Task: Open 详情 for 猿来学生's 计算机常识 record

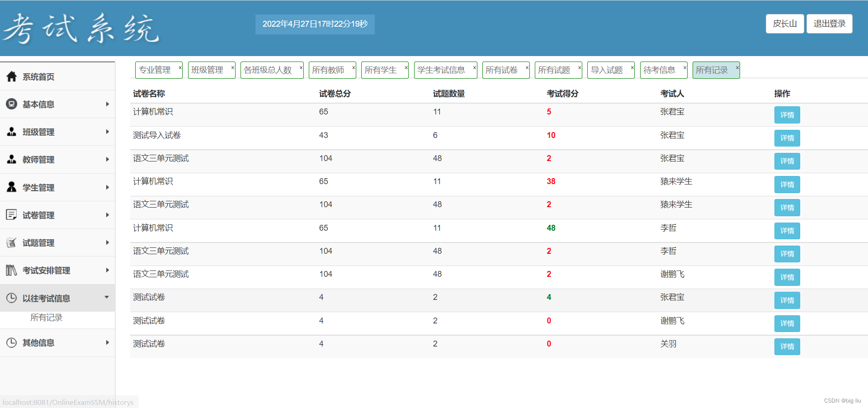Action: (x=787, y=185)
